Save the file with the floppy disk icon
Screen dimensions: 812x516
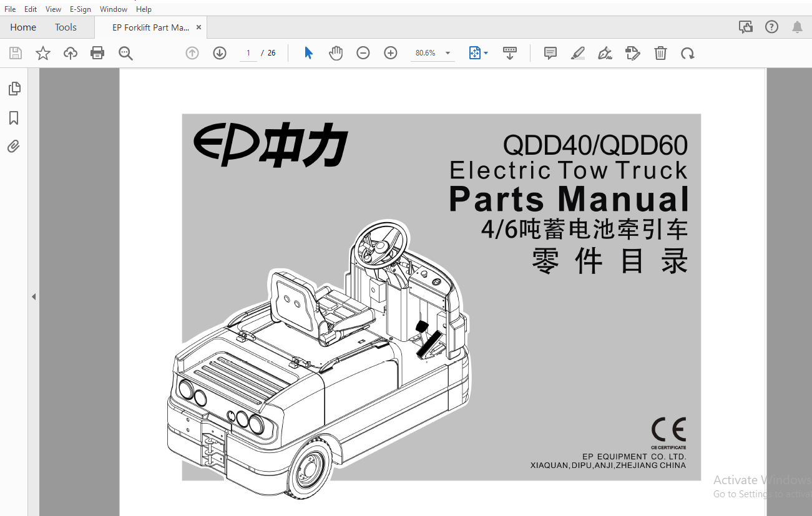pos(16,53)
